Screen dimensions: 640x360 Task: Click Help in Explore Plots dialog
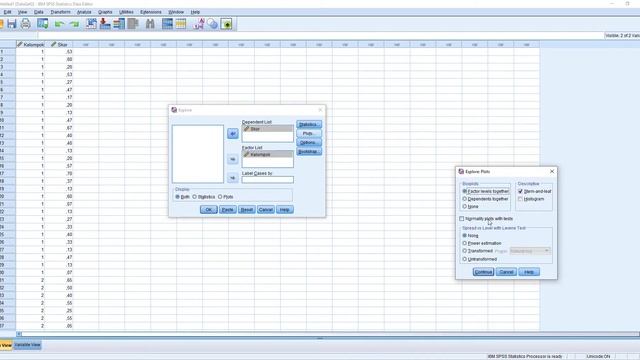coord(529,272)
